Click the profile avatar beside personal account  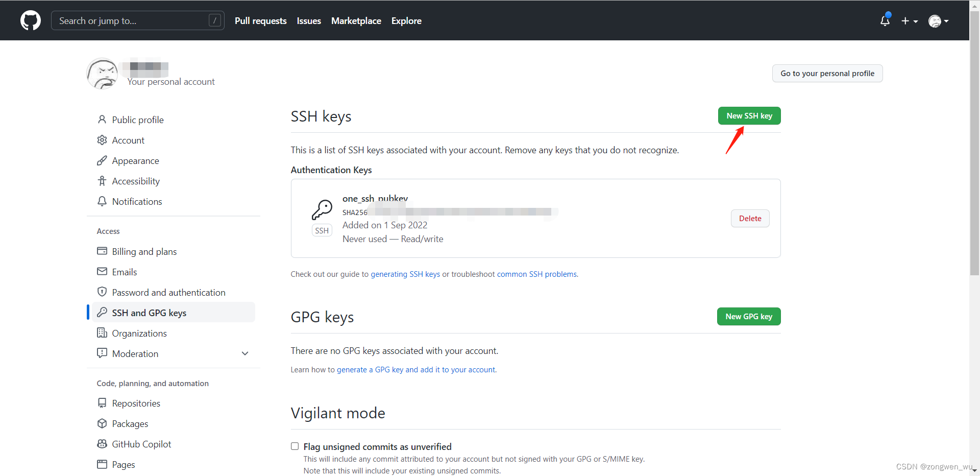[x=103, y=74]
